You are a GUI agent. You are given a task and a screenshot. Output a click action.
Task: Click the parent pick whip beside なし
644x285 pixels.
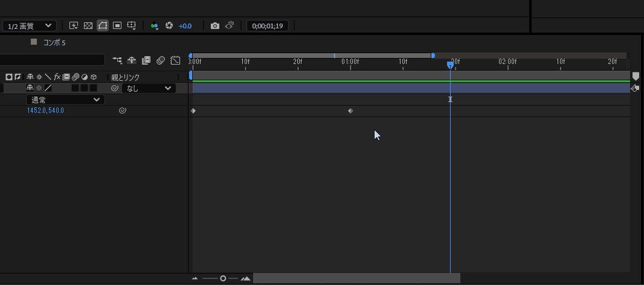pos(115,88)
